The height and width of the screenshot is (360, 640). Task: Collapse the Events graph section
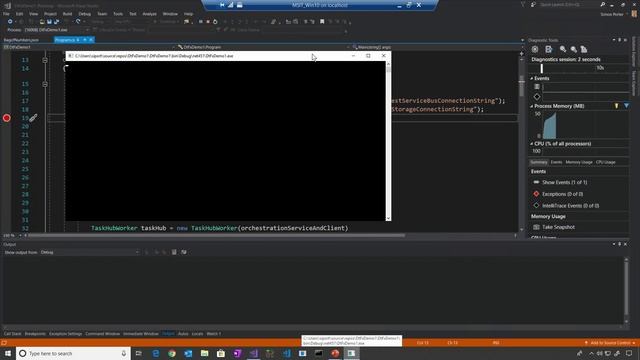[x=532, y=78]
